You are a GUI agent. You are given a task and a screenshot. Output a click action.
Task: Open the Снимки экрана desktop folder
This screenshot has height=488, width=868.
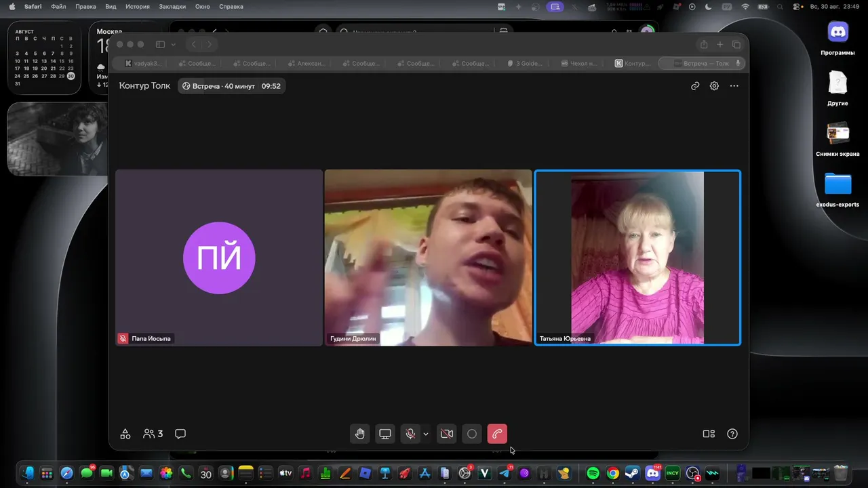(x=838, y=140)
